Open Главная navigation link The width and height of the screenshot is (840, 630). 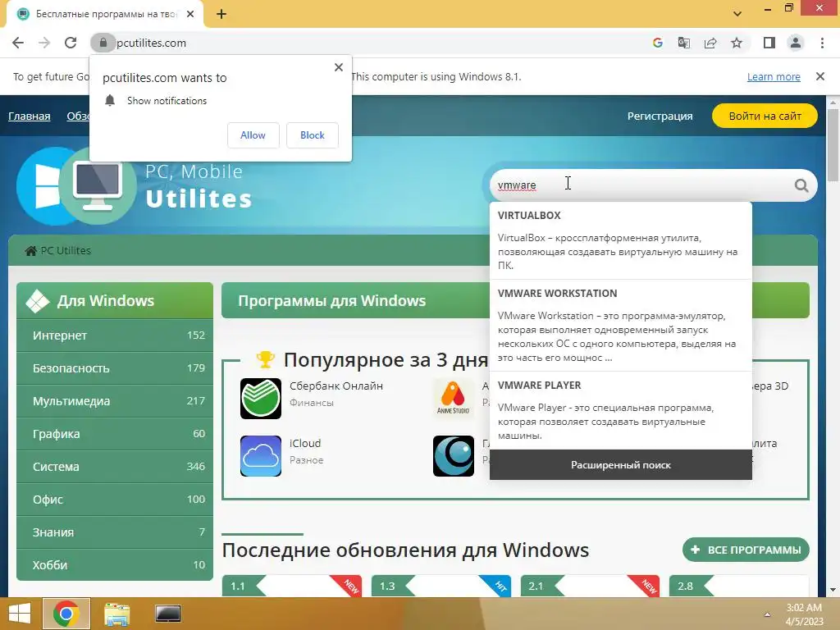click(x=30, y=116)
